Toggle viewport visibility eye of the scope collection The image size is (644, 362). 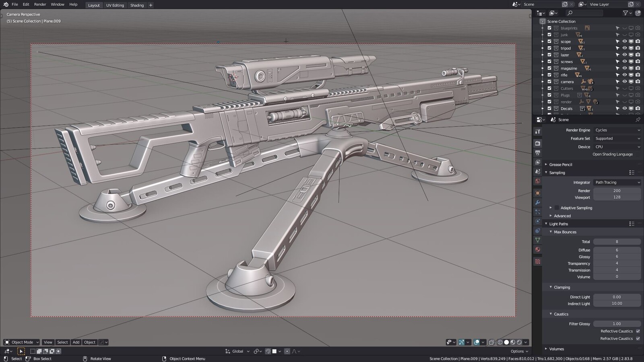tap(625, 41)
